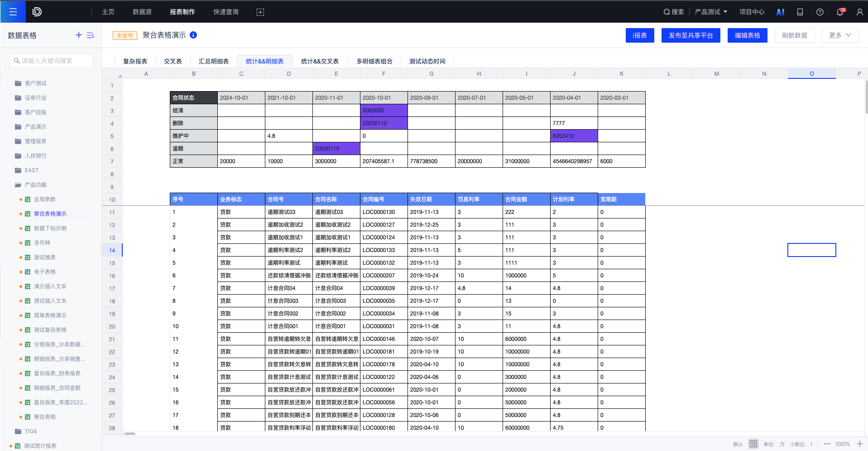868x451 pixels.
Task: Open the notification bell with badge
Action: [x=840, y=12]
